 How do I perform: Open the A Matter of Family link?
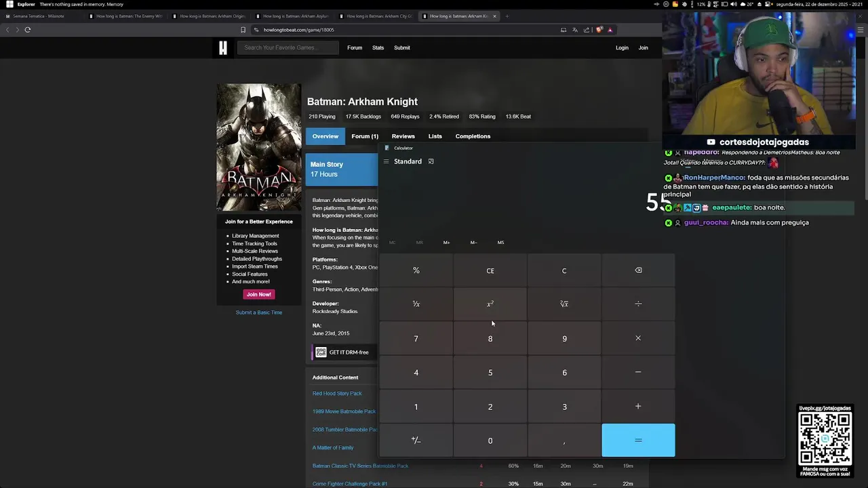pos(333,447)
